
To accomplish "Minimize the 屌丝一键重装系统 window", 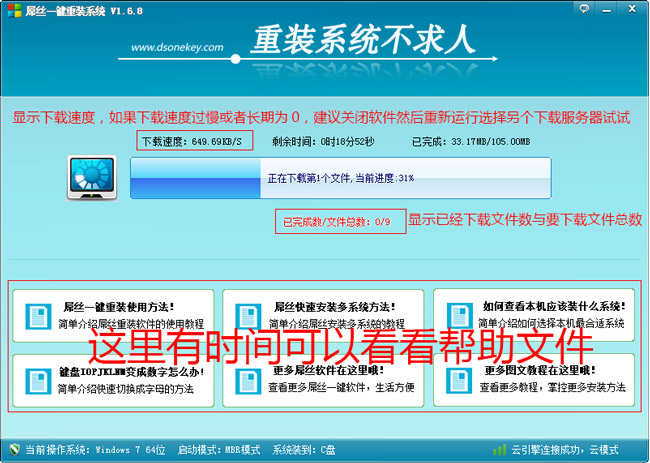I will tap(607, 9).
